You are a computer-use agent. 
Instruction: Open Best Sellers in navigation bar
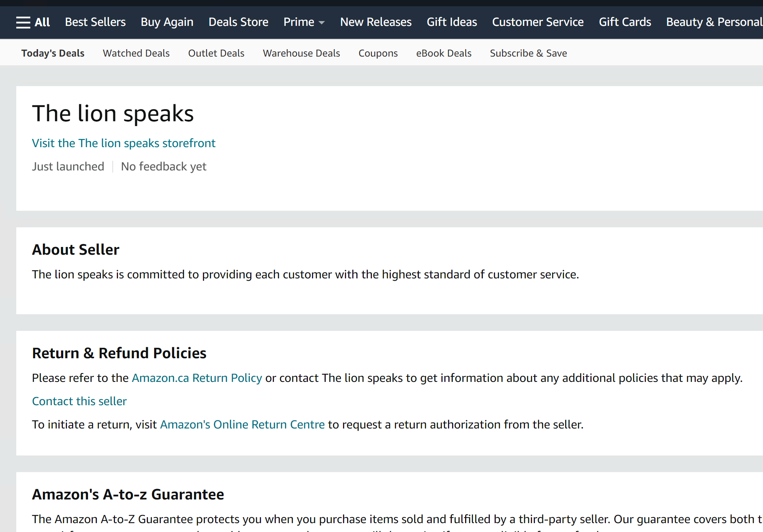[95, 22]
